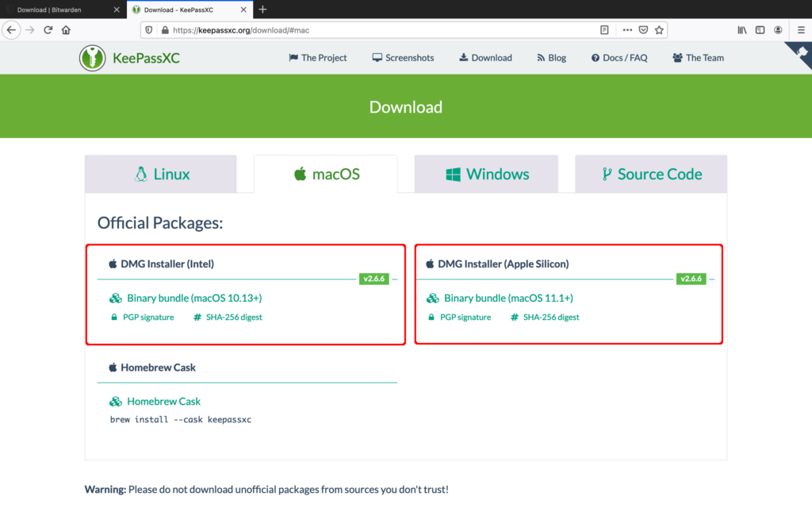Open a new tab with plus button
Screen dimensions: 812x508
point(262,10)
